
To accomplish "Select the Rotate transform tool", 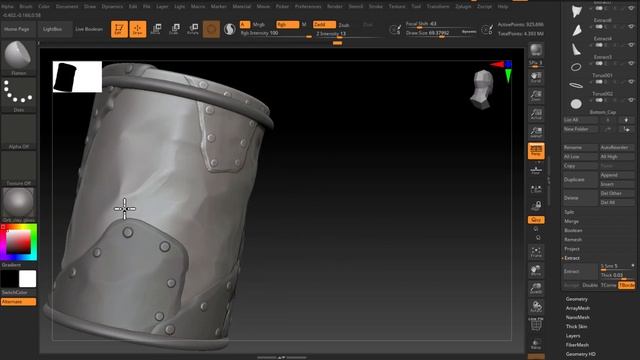I will point(193,29).
